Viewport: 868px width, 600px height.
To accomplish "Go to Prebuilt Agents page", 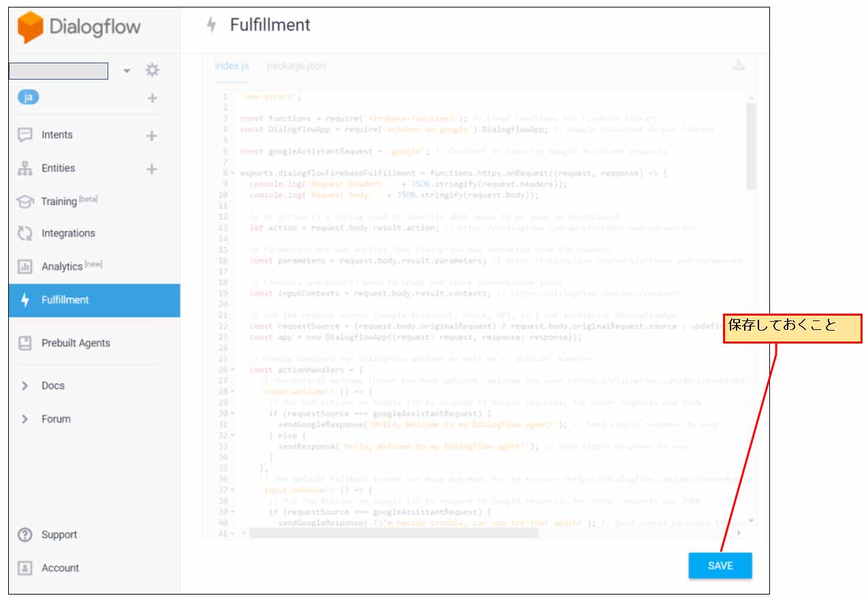I will [x=75, y=344].
